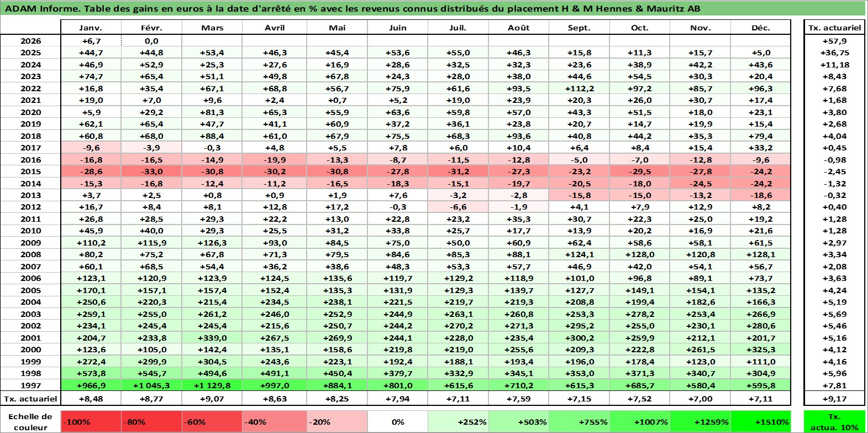Click the -0,98 actuarial rate for 2016
Screen dimensions: 868x433
tap(834, 160)
